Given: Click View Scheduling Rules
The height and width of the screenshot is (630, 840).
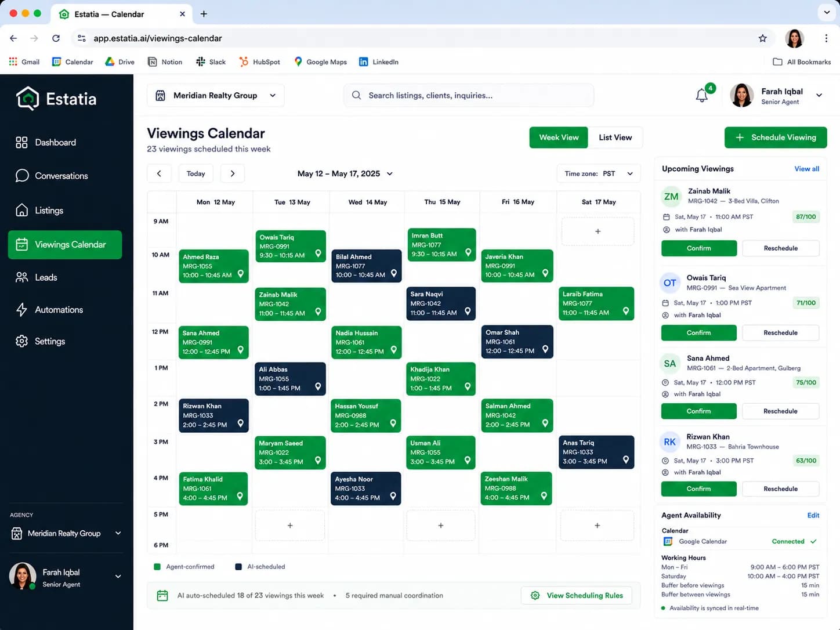Looking at the screenshot, I should point(577,595).
